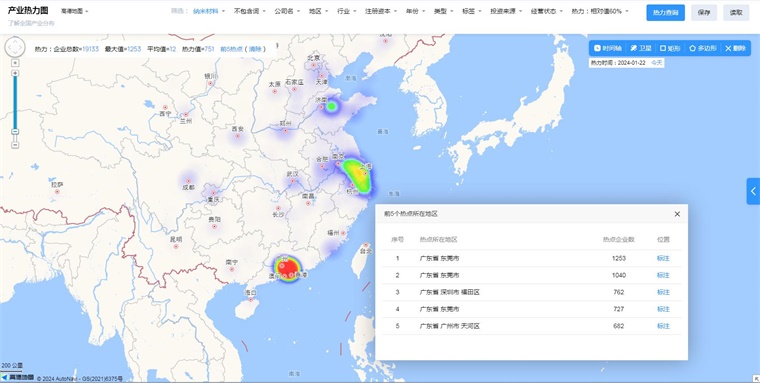This screenshot has height=383, width=760.
Task: Open the 热力：相对值60% dropdown
Action: click(600, 11)
